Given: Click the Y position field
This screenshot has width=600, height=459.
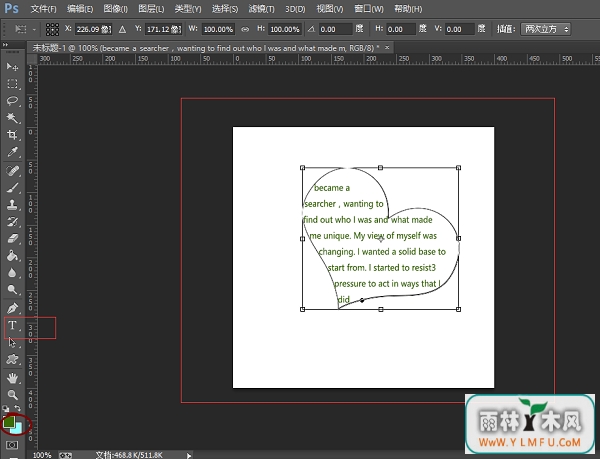Looking at the screenshot, I should [x=164, y=29].
